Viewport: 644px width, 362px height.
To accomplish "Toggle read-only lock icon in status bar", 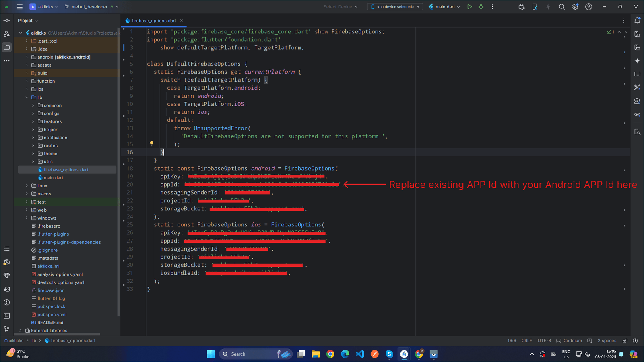I will point(625,341).
